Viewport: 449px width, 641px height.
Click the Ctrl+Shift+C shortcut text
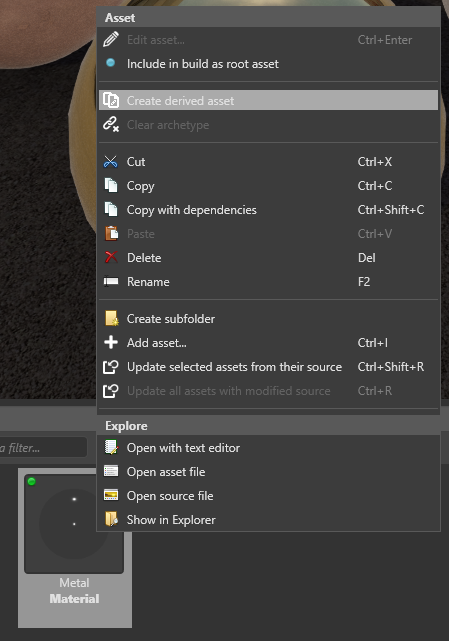pyautogui.click(x=391, y=210)
